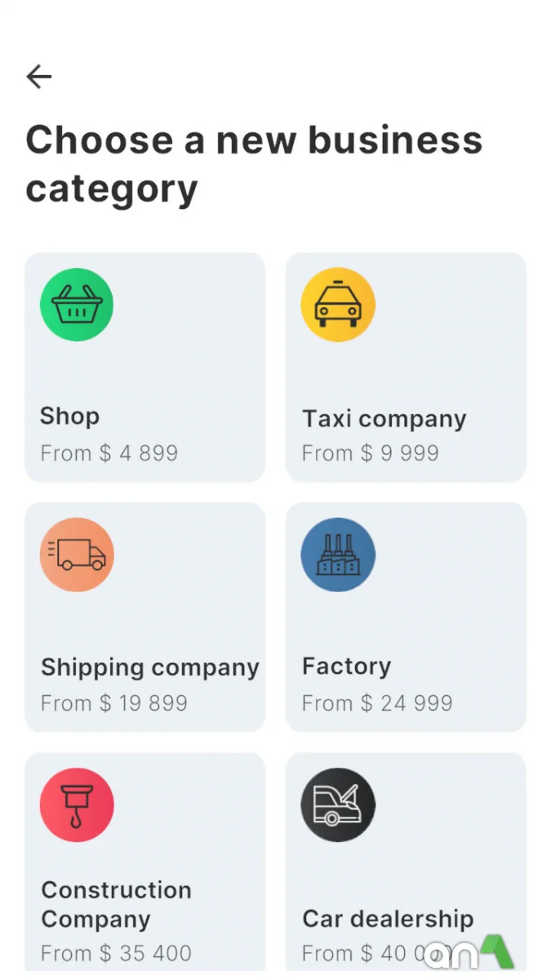
Task: Tap the "From $ 19 899" price
Action: (114, 703)
